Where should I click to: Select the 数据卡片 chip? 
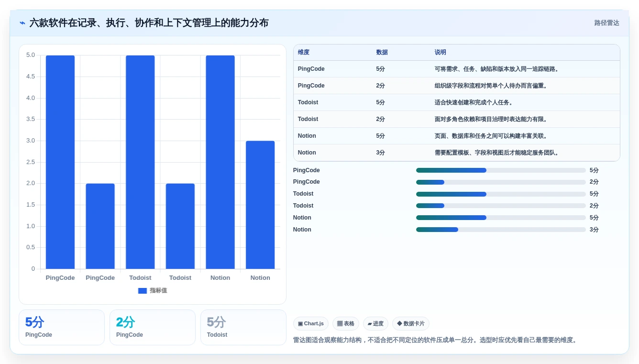tap(411, 324)
